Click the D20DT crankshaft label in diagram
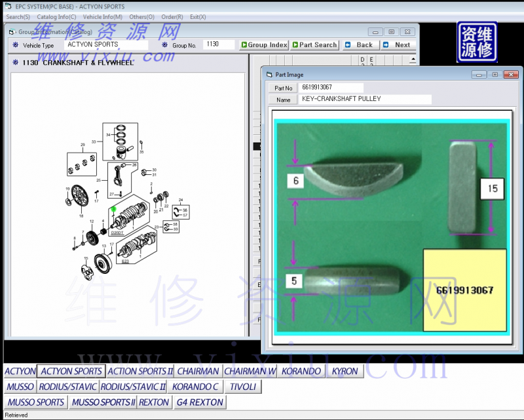Viewport: 524px width, 420px height. point(117,233)
